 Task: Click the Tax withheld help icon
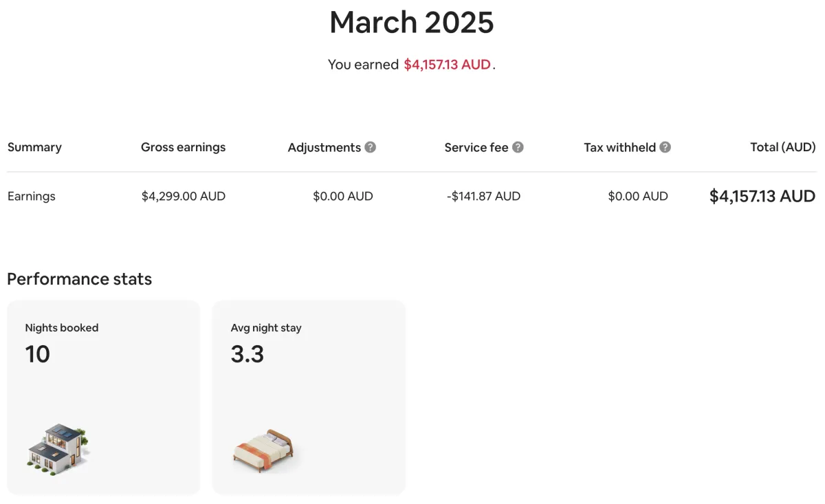click(x=665, y=147)
